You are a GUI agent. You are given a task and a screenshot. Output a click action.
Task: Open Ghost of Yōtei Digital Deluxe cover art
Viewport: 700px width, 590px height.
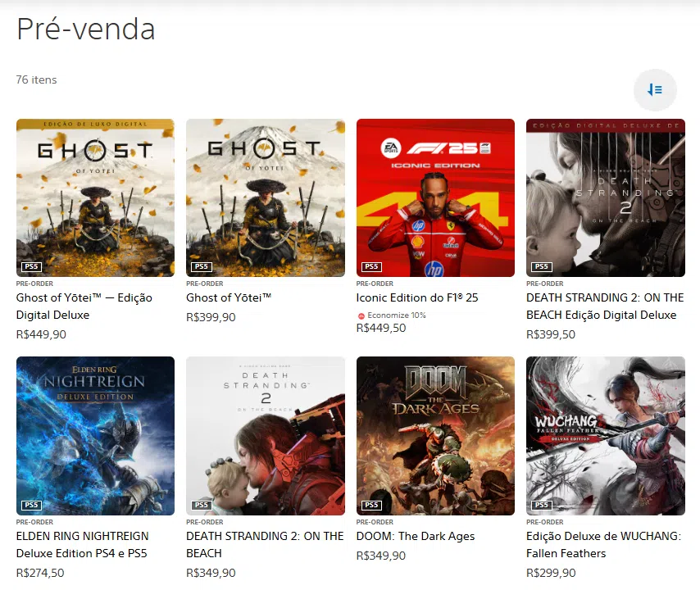coord(95,197)
